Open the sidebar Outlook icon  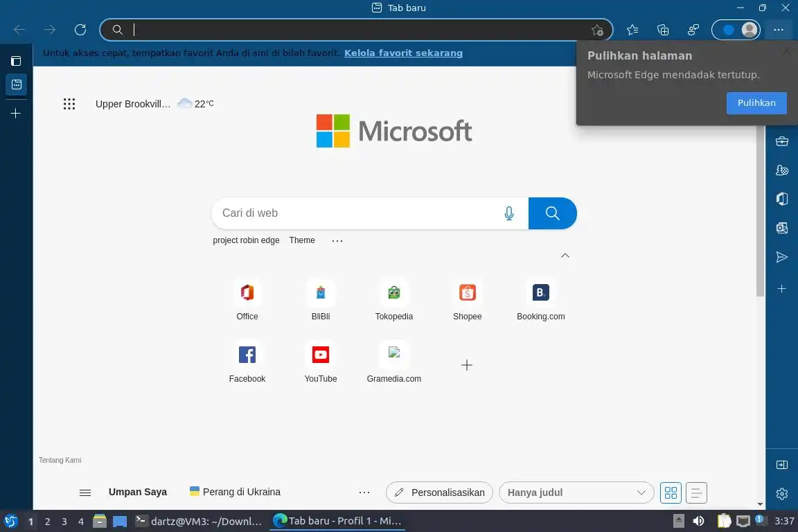(x=782, y=228)
